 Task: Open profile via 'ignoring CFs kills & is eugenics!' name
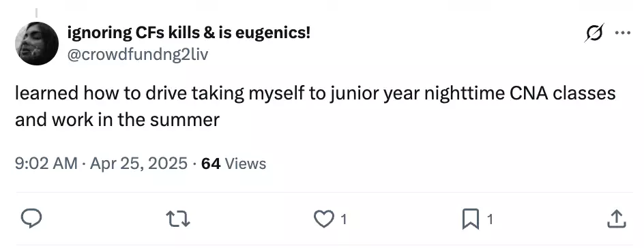tap(188, 33)
